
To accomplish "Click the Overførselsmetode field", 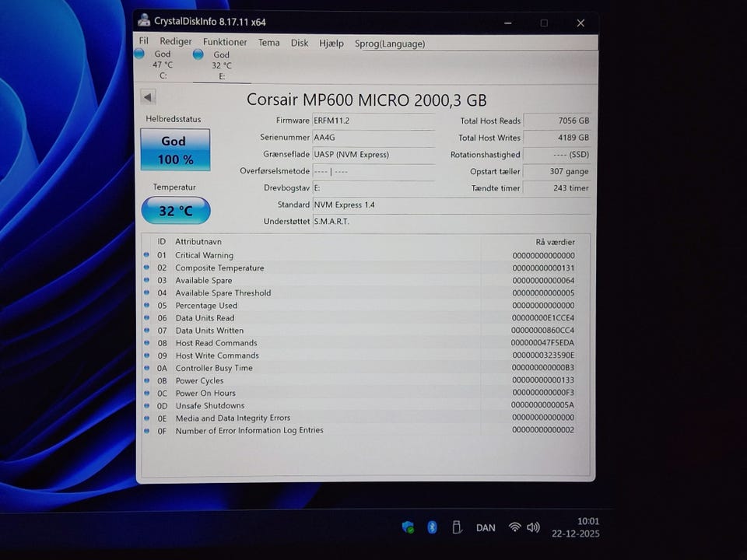I will click(373, 171).
